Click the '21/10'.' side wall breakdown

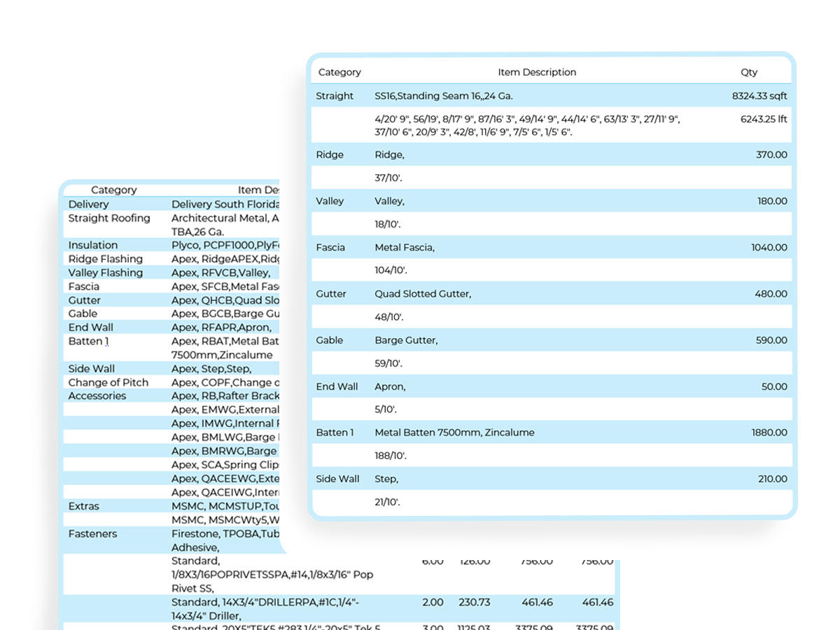click(388, 502)
